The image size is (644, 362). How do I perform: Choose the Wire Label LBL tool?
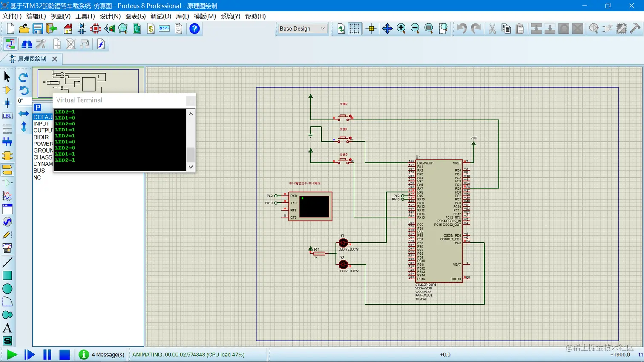pos(7,116)
